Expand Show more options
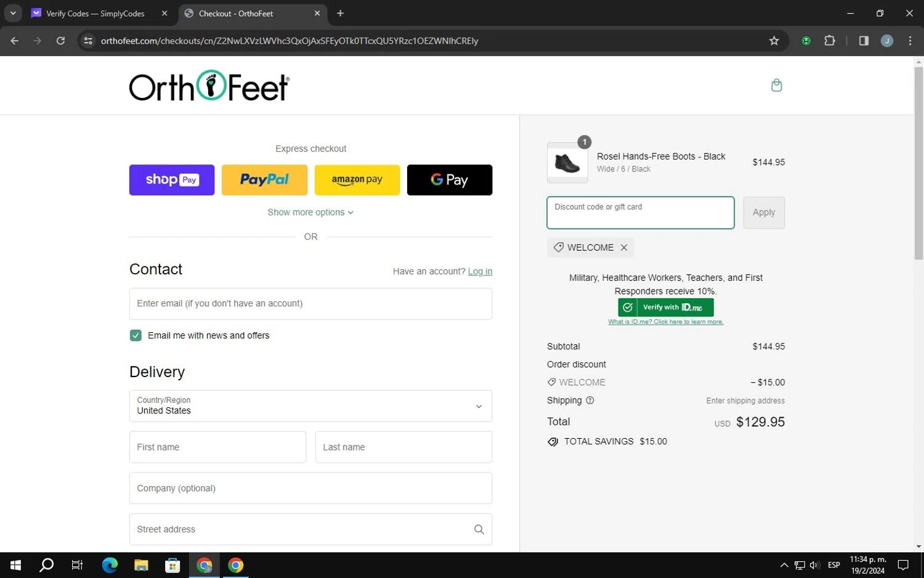Screen dimensions: 924x578 (310, 212)
